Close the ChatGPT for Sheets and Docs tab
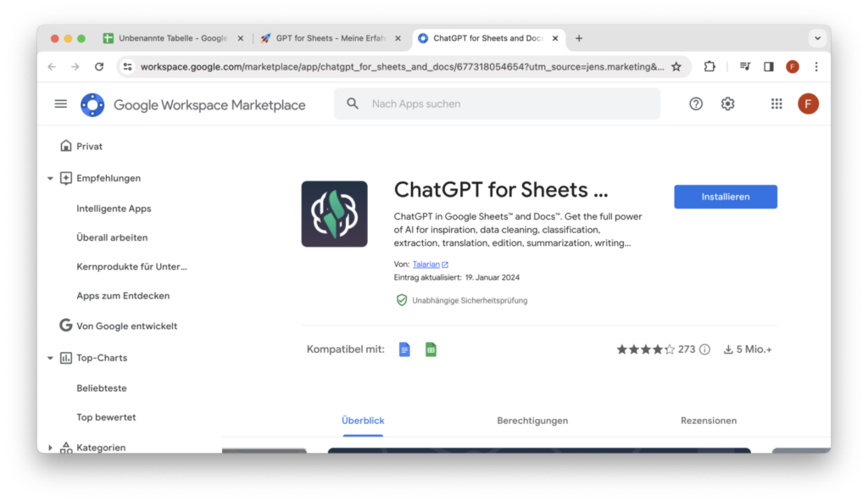The width and height of the screenshot is (868, 502). [x=555, y=38]
